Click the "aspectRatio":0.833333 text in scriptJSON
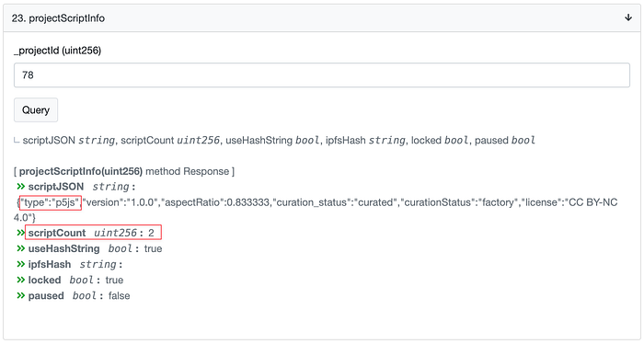This screenshot has width=644, height=344. point(216,202)
